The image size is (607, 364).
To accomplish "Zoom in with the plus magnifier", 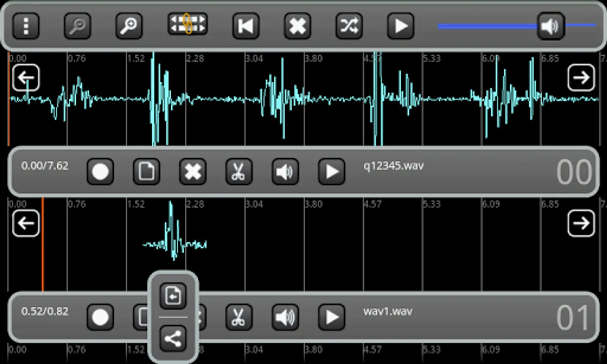I will (129, 26).
